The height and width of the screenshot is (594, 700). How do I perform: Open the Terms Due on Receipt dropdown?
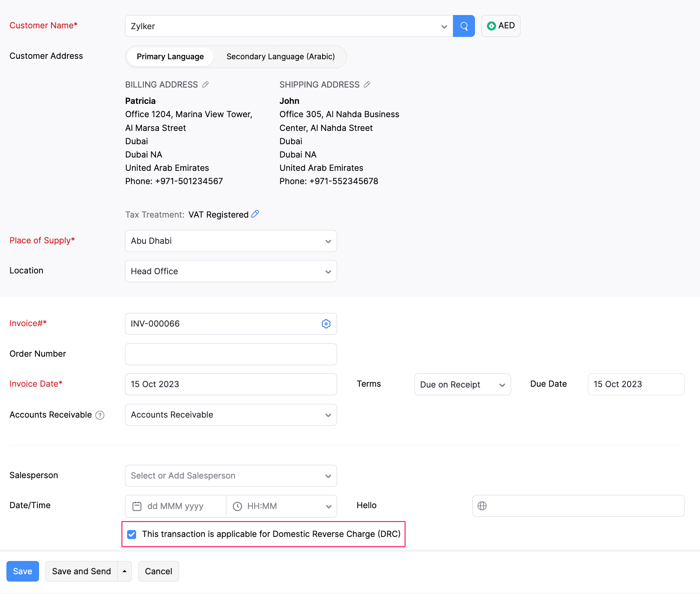pyautogui.click(x=463, y=385)
